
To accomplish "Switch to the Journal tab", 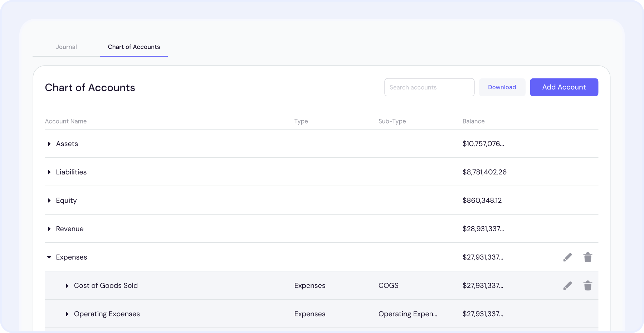I will [x=66, y=47].
